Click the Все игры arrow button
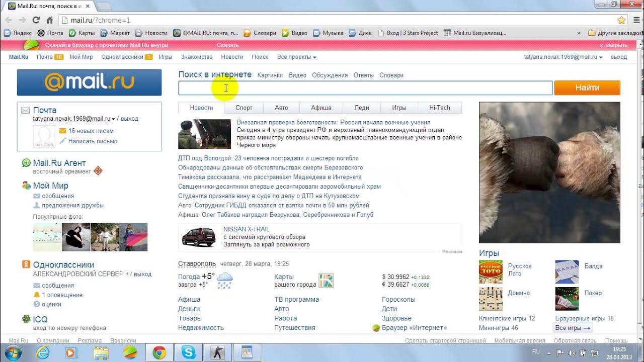This screenshot has height=362, width=644. click(573, 328)
